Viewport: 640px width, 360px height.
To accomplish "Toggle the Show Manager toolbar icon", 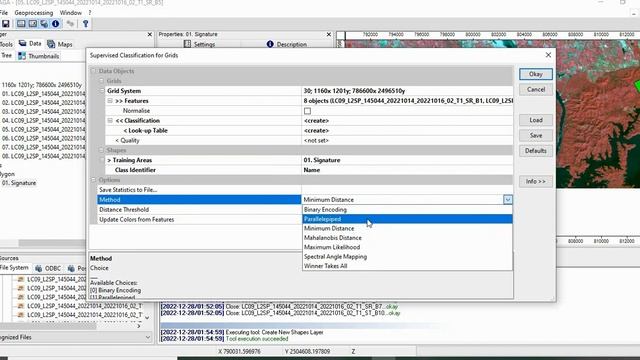I will click(21, 24).
